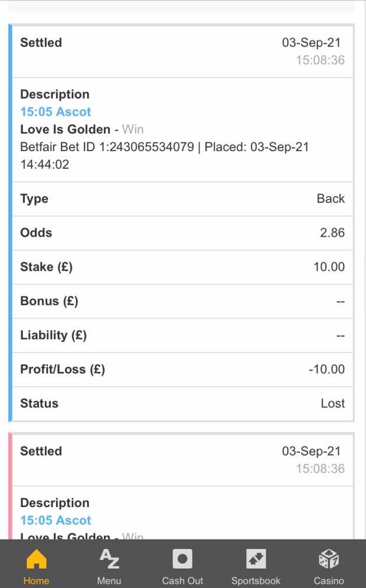Open the second bet's 15:05 Ascot link

tap(55, 520)
